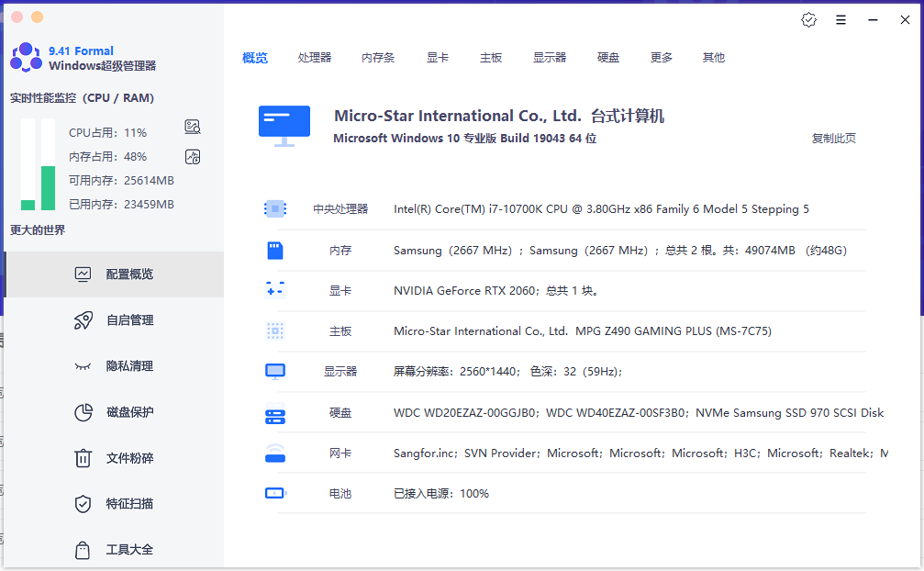Open the 配置概览 panel in sidebar
Viewport: 924px width, 571px height.
[112, 274]
